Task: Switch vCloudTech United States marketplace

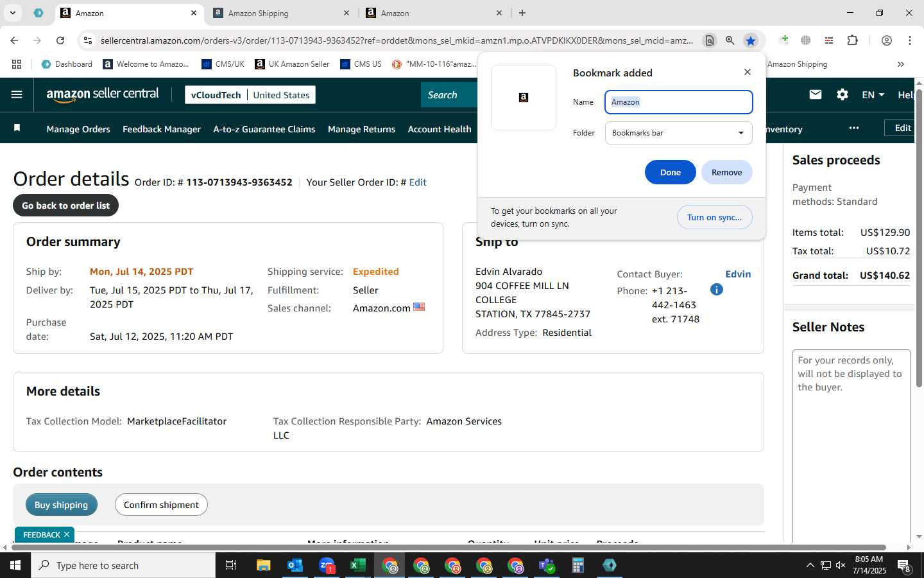Action: click(250, 95)
